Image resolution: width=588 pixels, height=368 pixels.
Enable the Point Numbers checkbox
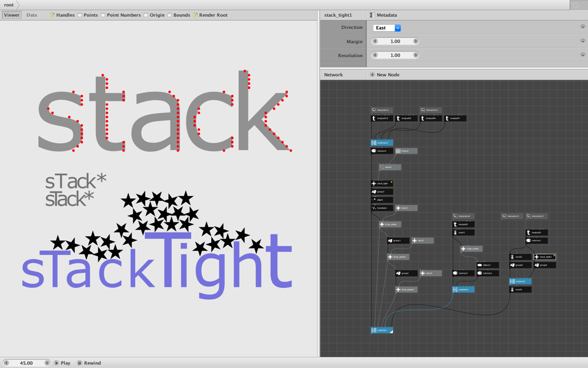click(x=103, y=15)
